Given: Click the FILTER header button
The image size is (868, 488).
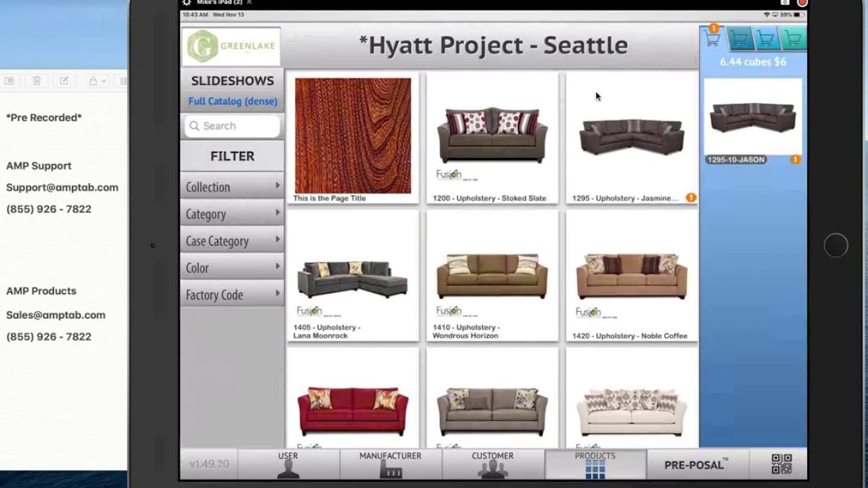Looking at the screenshot, I should click(232, 156).
